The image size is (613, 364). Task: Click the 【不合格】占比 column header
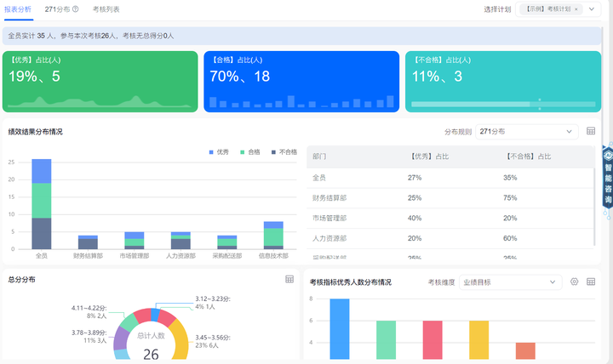[x=527, y=156]
